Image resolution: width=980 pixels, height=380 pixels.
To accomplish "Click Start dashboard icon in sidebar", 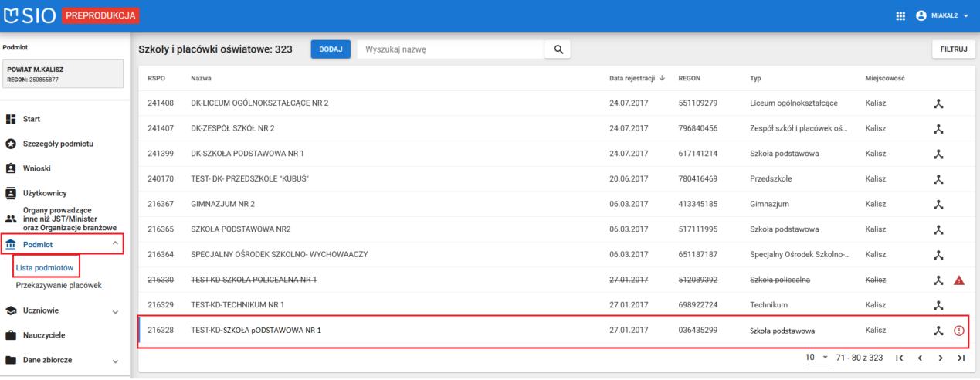I will [x=11, y=119].
